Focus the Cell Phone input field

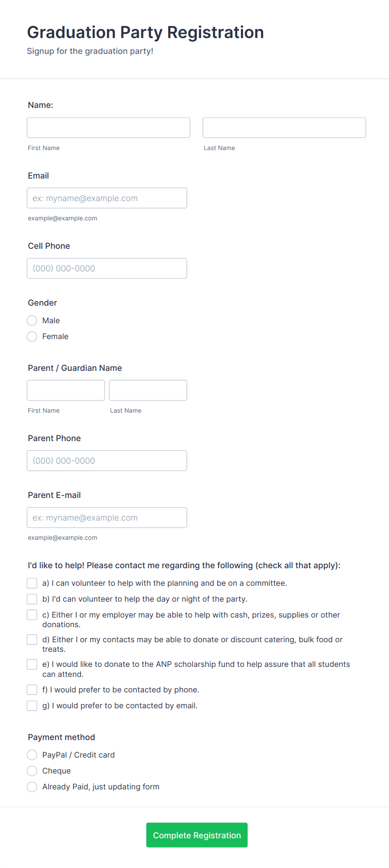107,268
